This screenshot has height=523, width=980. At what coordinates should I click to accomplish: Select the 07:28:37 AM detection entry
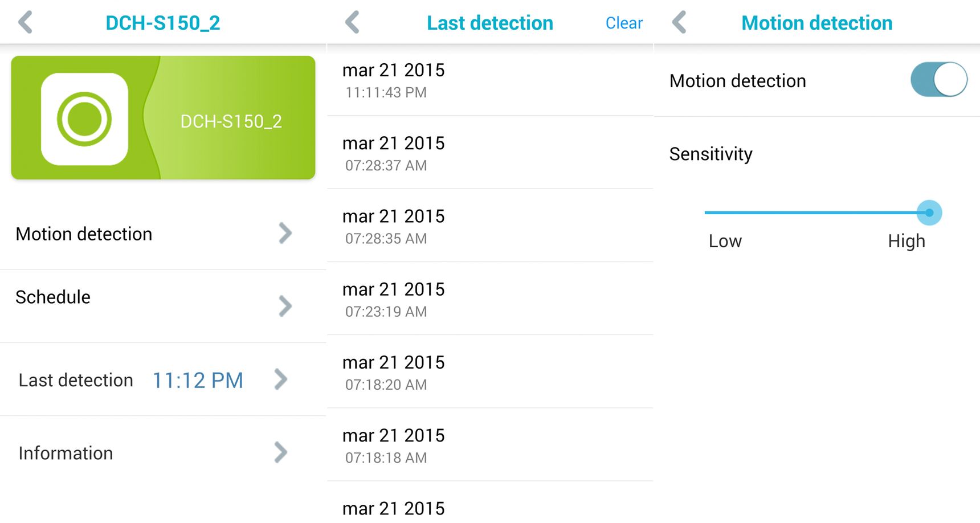(490, 153)
